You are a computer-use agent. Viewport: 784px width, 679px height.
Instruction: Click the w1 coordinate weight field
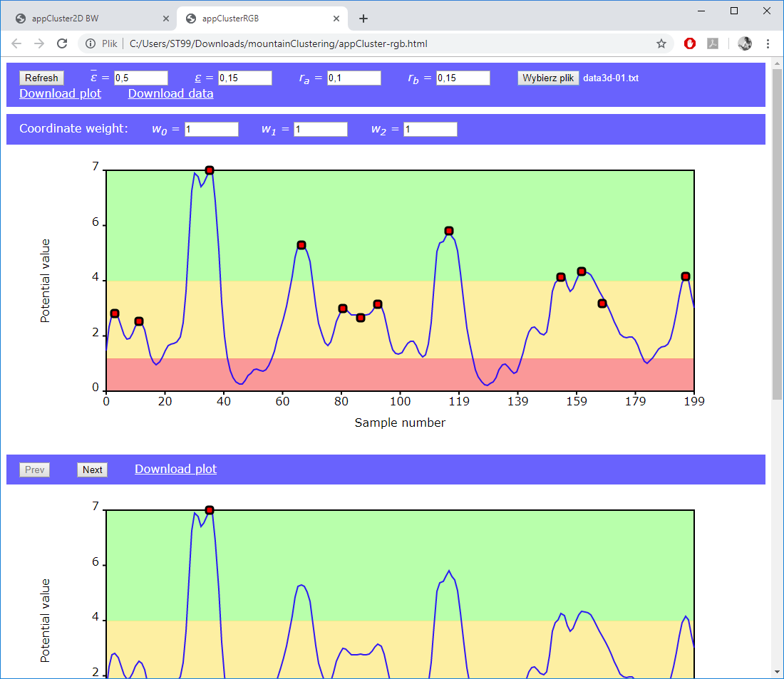pos(320,129)
